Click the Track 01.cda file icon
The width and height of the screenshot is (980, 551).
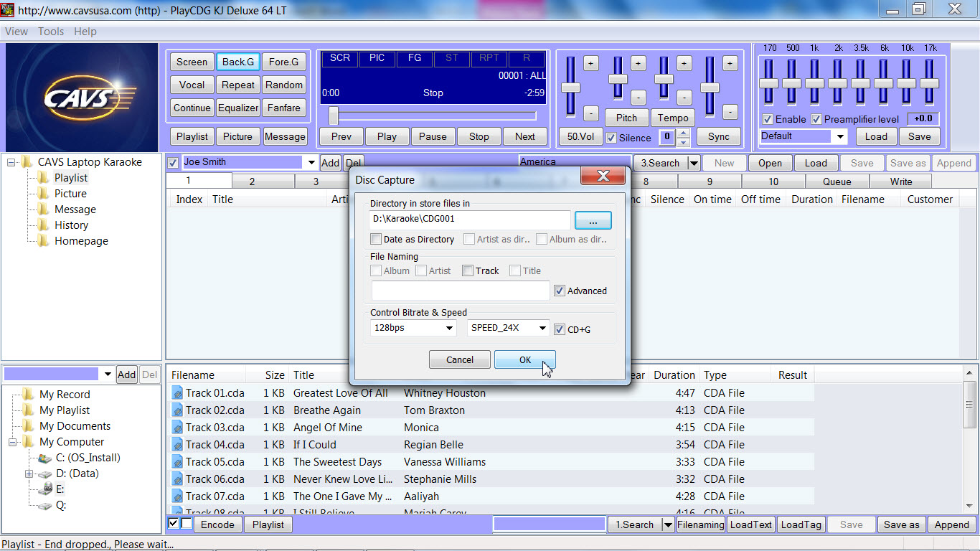[x=177, y=393]
